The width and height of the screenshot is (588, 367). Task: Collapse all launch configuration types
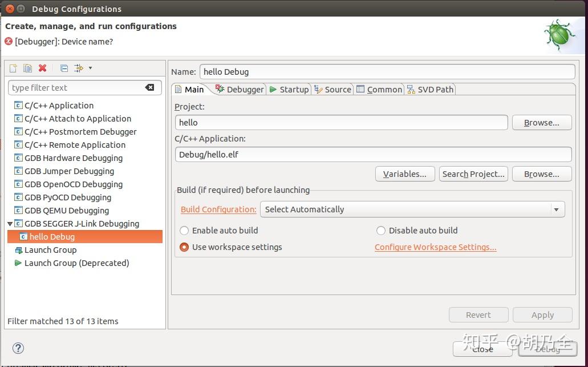click(63, 68)
